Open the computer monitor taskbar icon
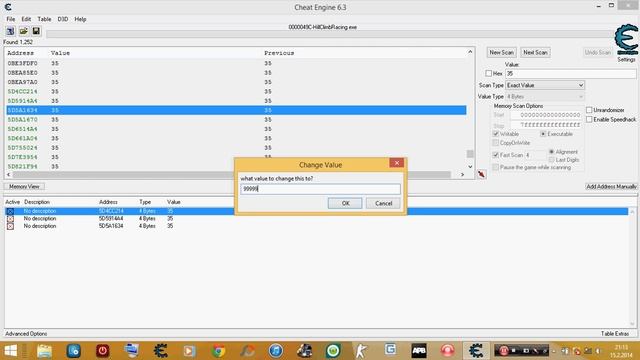This screenshot has height=360, width=640. (131, 351)
